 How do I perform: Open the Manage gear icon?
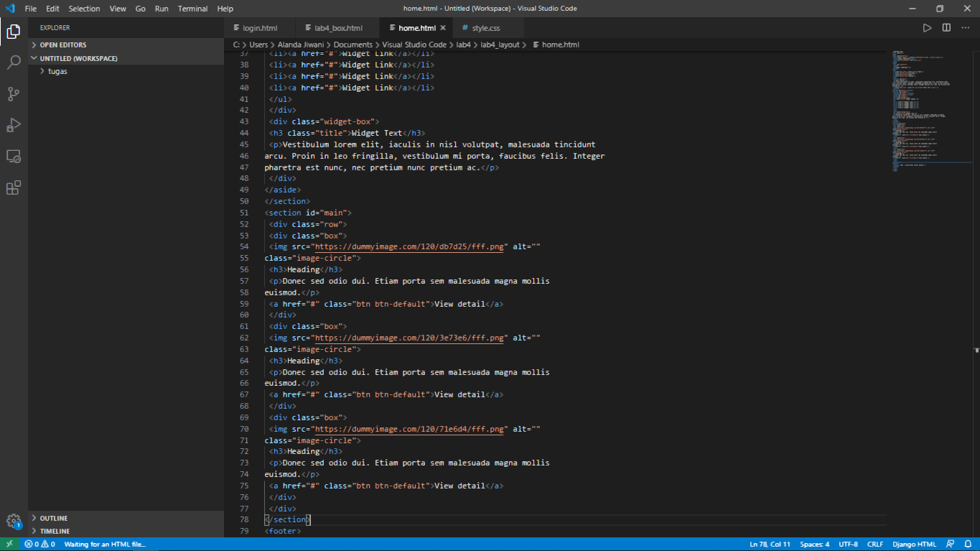click(x=14, y=521)
